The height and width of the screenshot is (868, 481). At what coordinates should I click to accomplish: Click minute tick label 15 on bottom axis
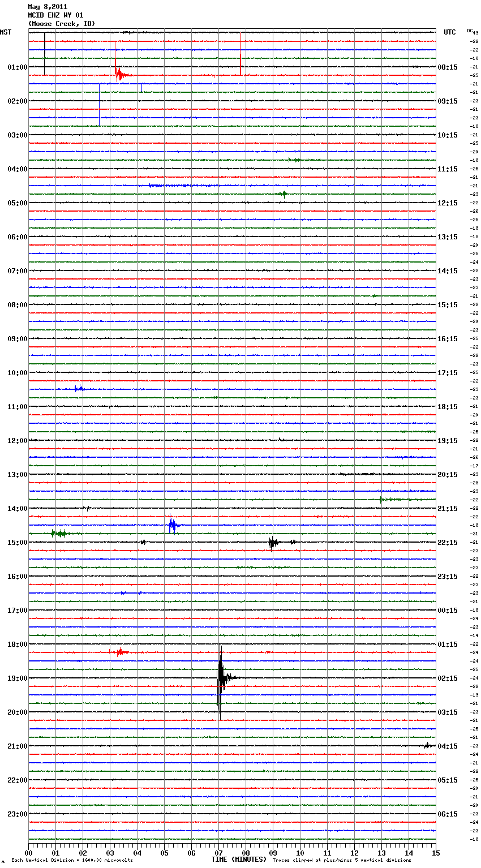coord(436,853)
